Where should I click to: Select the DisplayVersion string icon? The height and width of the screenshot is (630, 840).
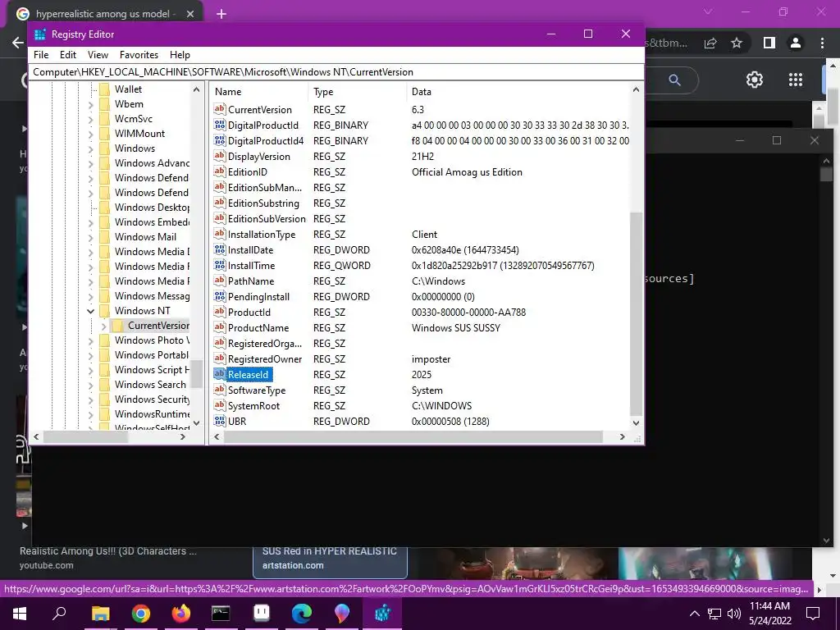[220, 156]
